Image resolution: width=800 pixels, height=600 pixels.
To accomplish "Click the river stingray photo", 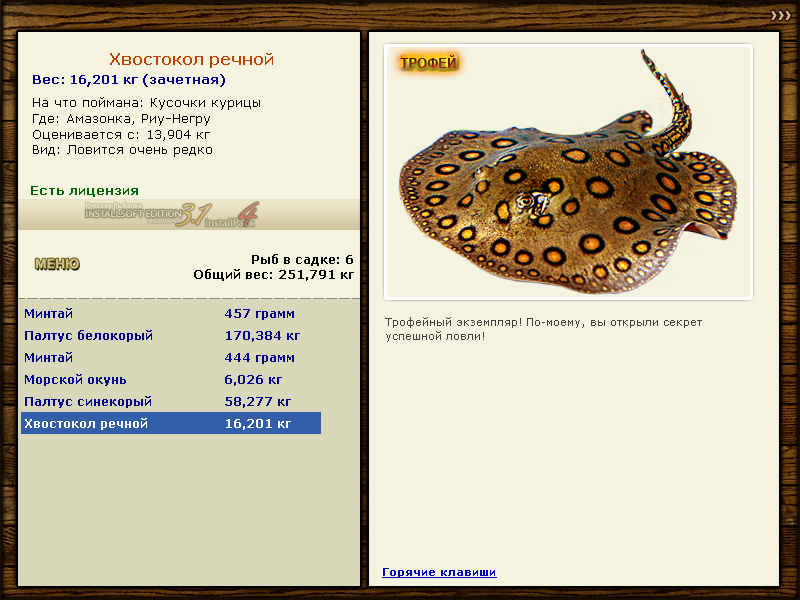I will tap(567, 180).
